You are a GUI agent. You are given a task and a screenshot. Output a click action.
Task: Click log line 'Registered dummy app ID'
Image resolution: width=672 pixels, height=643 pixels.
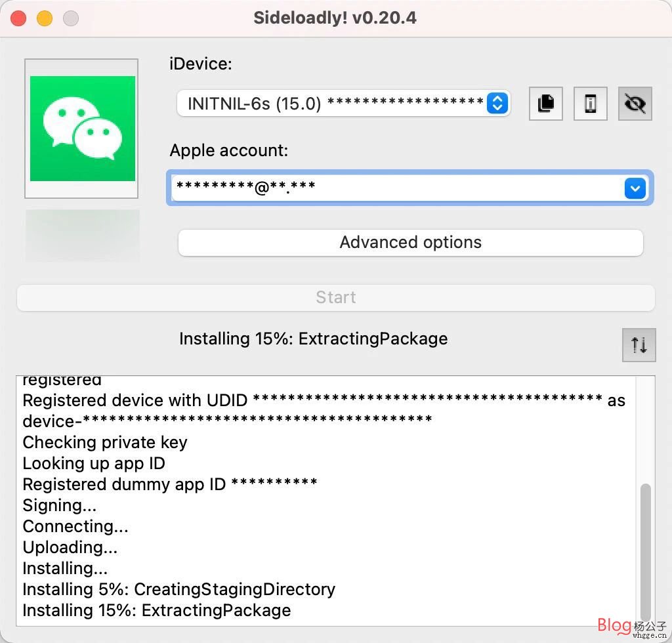pyautogui.click(x=170, y=484)
